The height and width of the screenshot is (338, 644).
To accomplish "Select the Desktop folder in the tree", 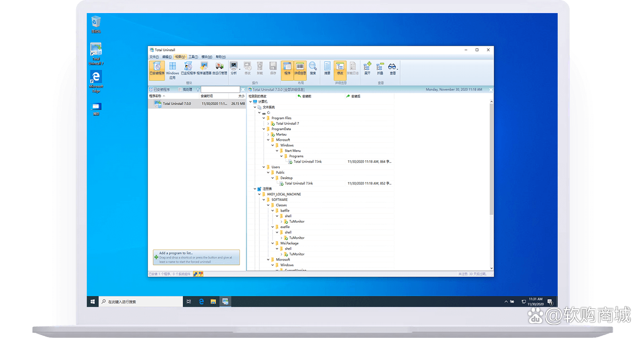I will click(x=286, y=178).
